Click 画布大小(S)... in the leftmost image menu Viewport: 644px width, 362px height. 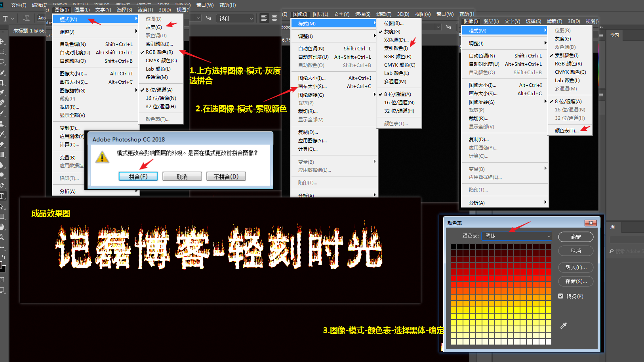point(74,82)
